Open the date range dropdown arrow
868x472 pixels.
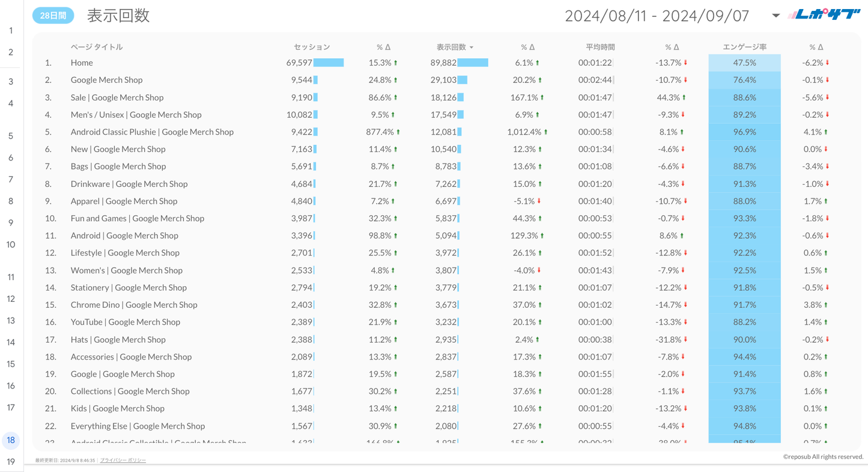click(x=775, y=16)
